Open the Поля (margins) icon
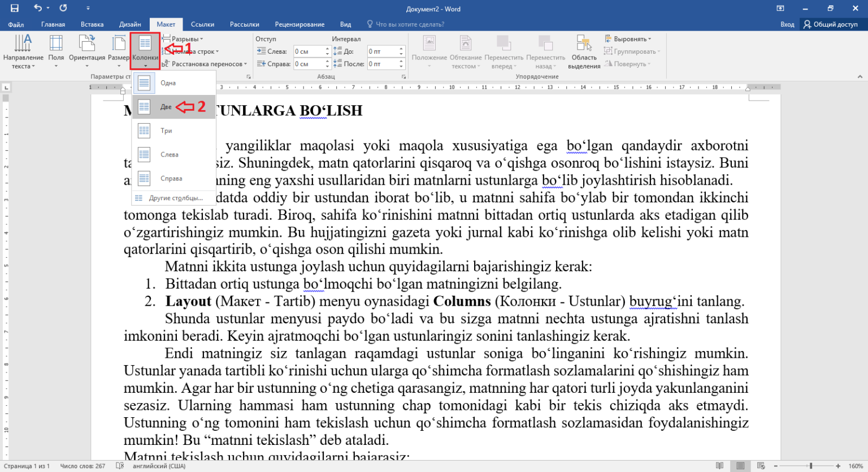 click(x=56, y=51)
